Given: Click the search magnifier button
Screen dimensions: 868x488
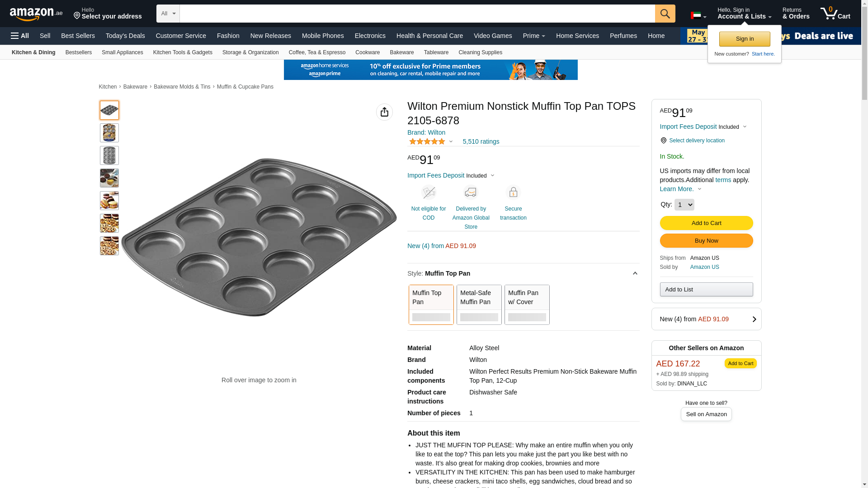Looking at the screenshot, I should tap(665, 14).
